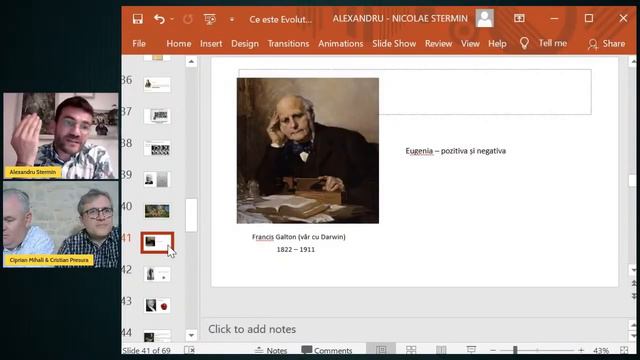Open the Transitions tab
This screenshot has height=360, width=640.
tap(288, 43)
